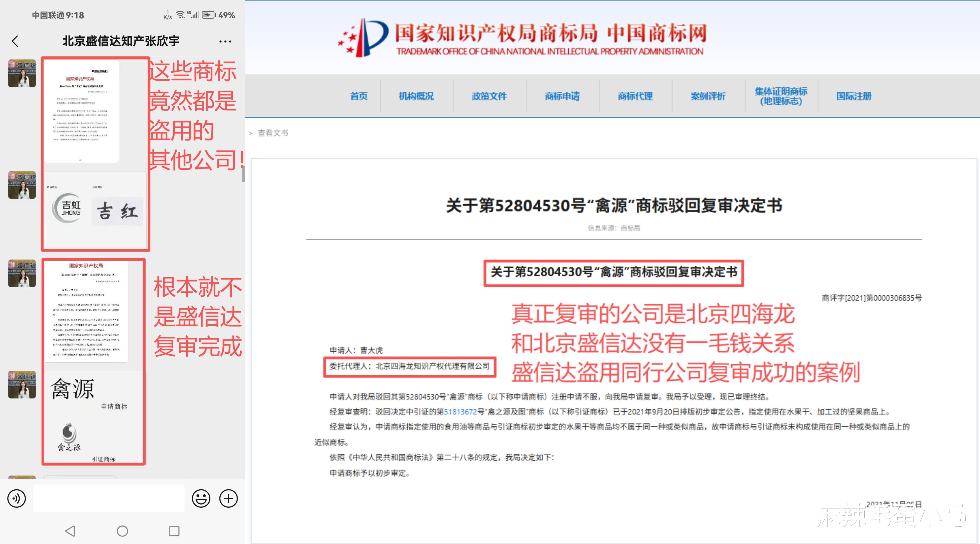Open the emoji smiley picker
The height and width of the screenshot is (544, 980).
tap(201, 498)
